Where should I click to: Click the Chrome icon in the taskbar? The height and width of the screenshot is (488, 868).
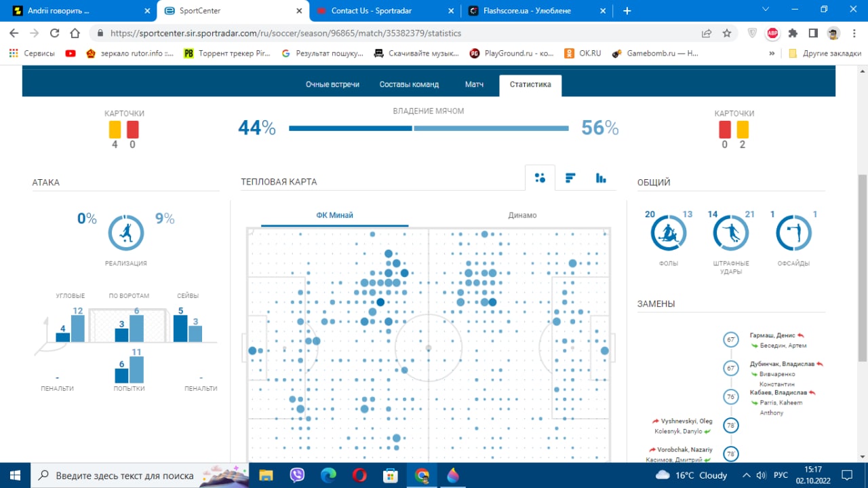click(422, 475)
